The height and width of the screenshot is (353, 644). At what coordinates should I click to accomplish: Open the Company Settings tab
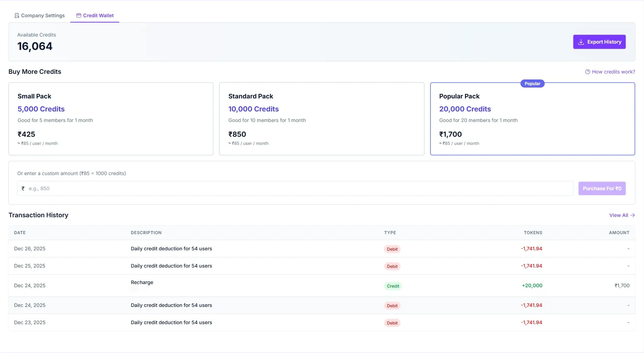pos(39,15)
